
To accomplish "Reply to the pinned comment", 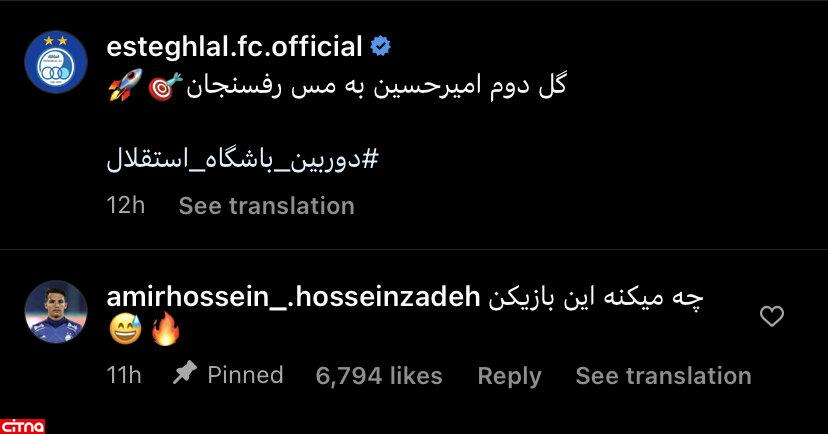I will coord(509,376).
